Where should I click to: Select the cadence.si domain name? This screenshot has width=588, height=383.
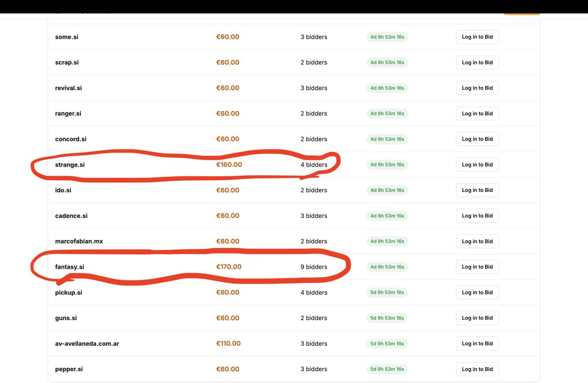click(x=71, y=216)
